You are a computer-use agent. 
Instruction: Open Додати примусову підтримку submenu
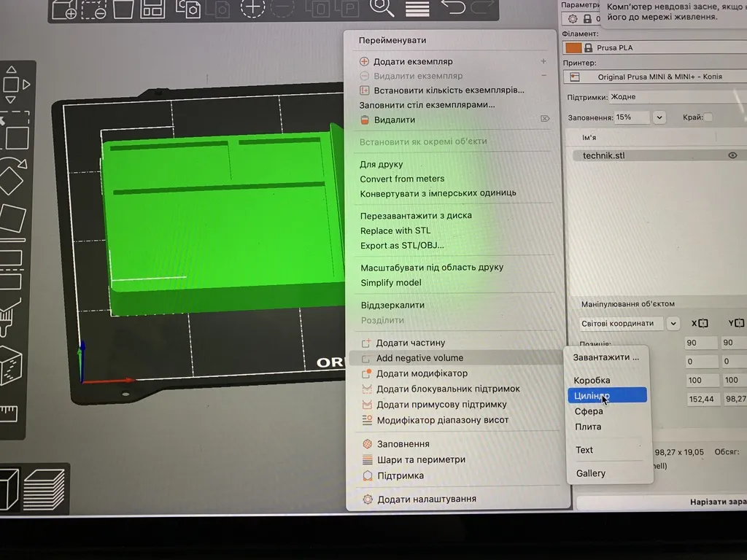(x=441, y=405)
